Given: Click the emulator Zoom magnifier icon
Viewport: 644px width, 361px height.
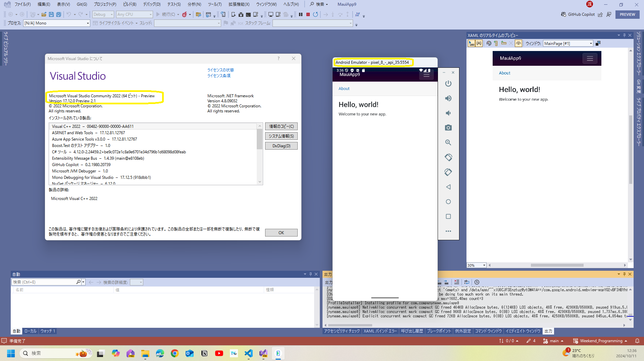Looking at the screenshot, I should pyautogui.click(x=448, y=143).
